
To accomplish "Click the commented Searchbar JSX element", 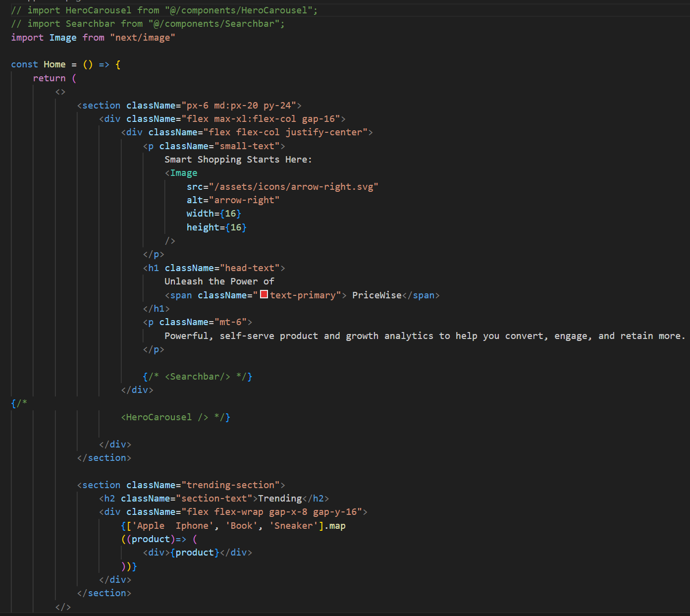I will 197,376.
